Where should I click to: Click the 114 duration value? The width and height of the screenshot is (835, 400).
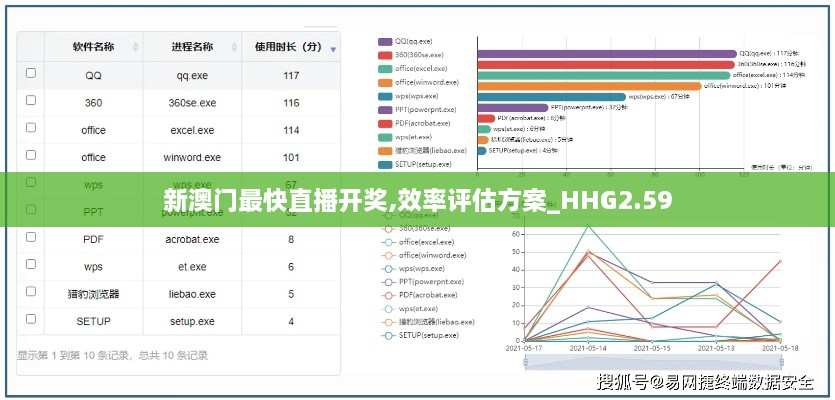pos(291,130)
